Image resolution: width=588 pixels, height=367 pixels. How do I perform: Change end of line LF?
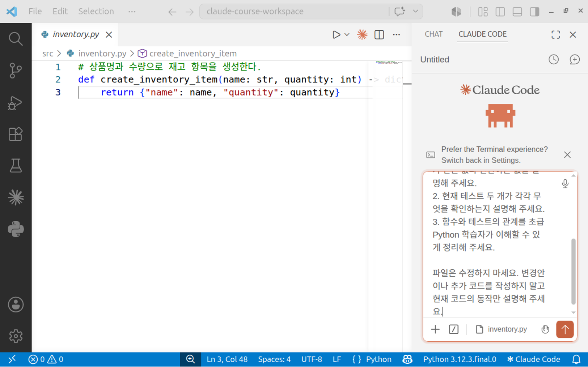click(337, 359)
